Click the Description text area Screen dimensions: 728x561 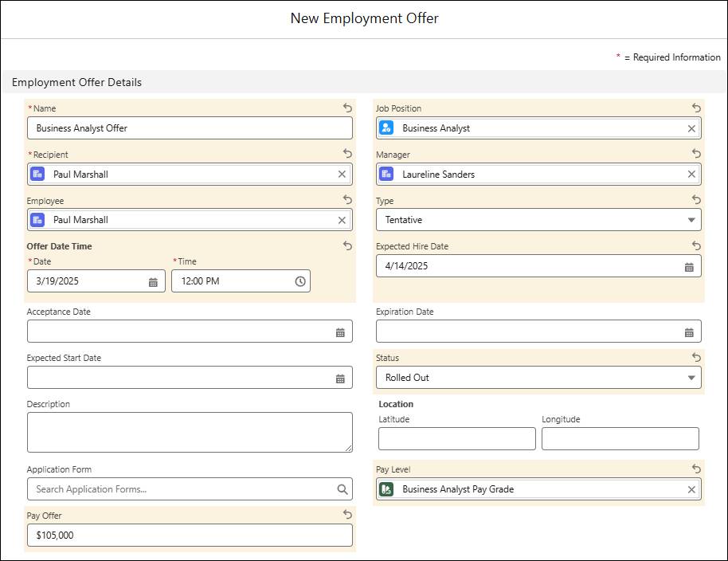(x=190, y=430)
